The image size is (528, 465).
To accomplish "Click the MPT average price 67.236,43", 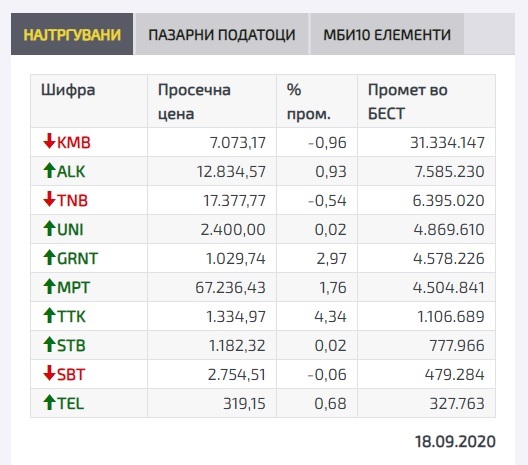I will (x=230, y=288).
